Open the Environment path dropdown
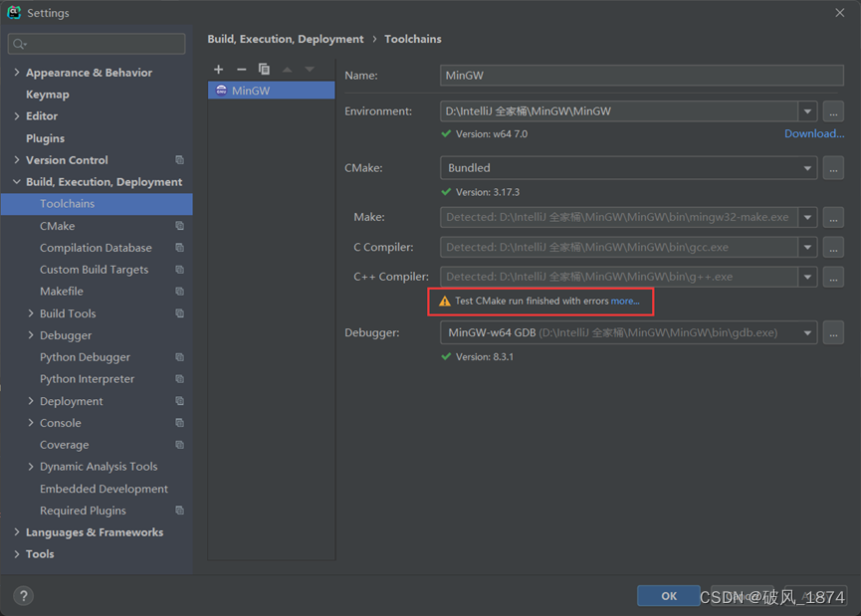This screenshot has height=616, width=861. (807, 111)
